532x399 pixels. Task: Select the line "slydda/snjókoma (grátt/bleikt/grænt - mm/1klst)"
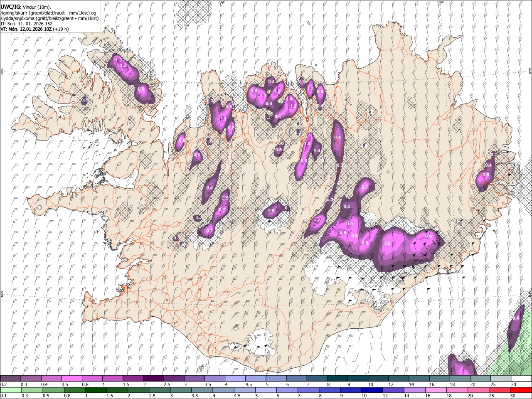[x=50, y=18]
